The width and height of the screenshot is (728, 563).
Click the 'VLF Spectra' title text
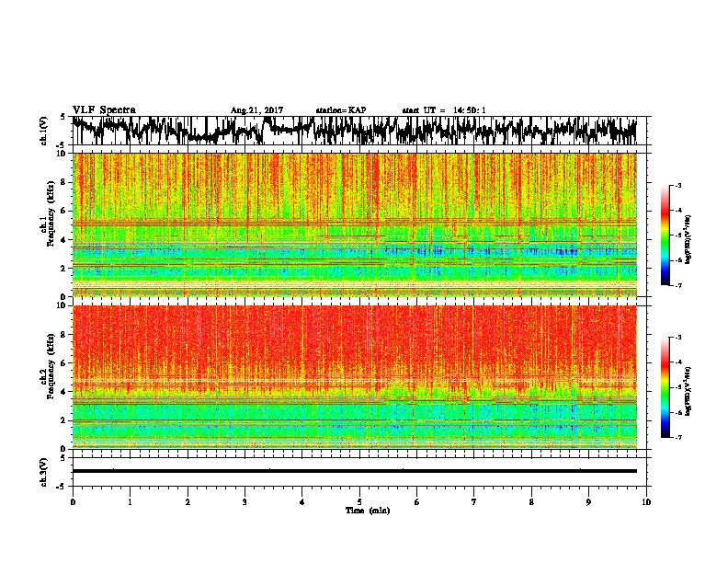104,110
